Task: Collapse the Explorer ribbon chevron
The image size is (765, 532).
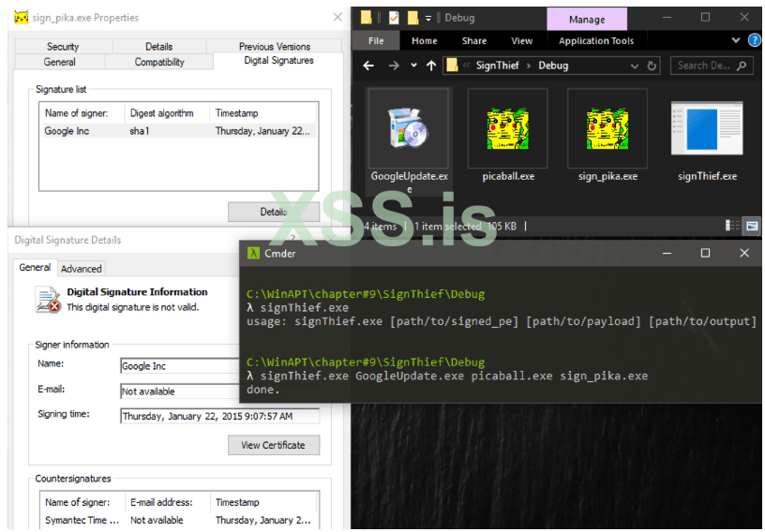Action: (x=736, y=40)
